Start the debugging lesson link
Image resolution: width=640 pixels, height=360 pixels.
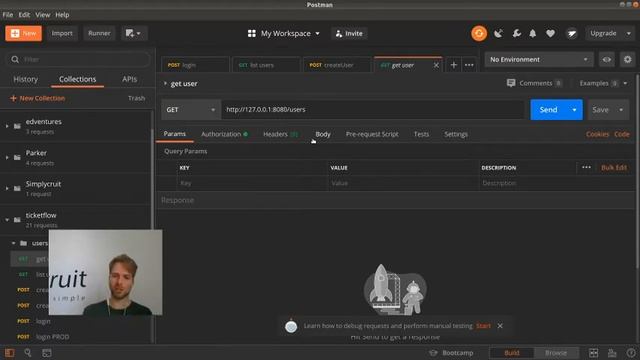point(483,326)
